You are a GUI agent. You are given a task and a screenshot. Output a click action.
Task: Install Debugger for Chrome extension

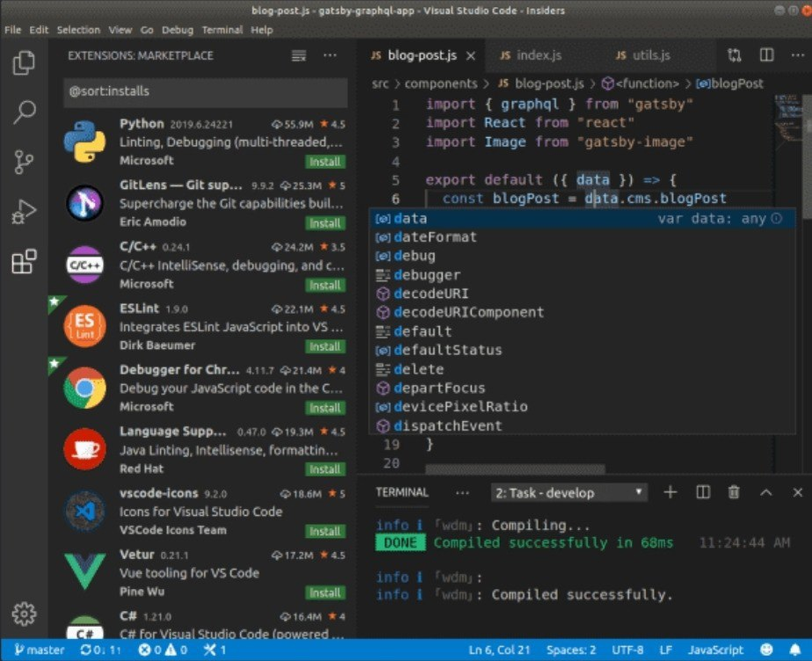(x=324, y=408)
